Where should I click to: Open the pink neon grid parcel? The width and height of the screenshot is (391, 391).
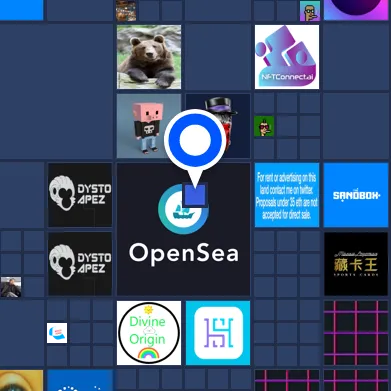tap(356, 333)
